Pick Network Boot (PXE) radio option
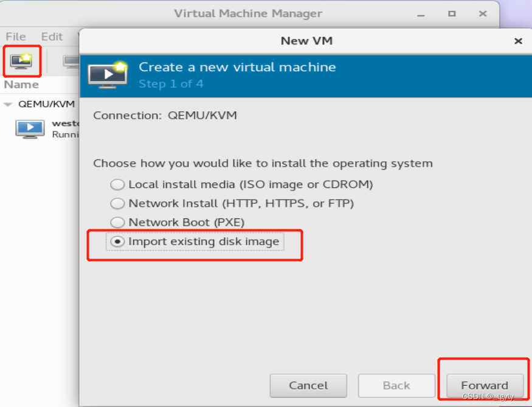 coord(117,223)
